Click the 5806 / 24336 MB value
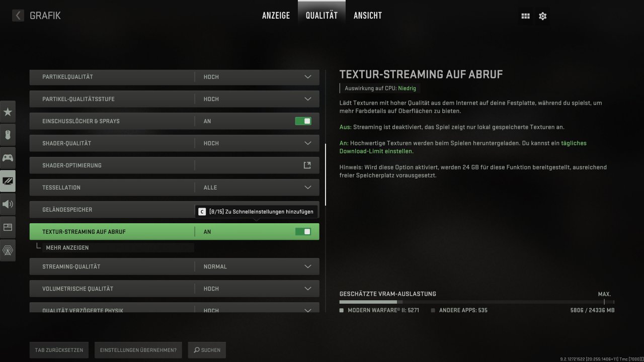 click(592, 311)
